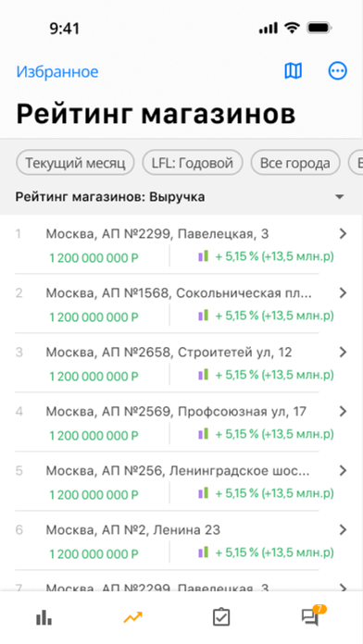Select the Текущий месяц filter chip

click(x=75, y=163)
